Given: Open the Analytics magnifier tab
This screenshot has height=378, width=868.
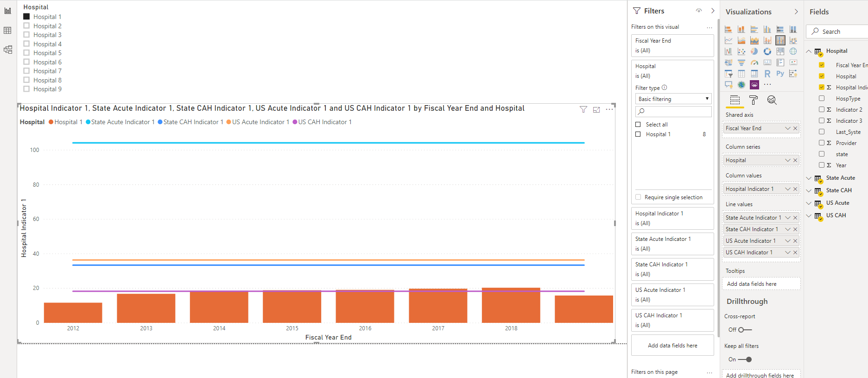Looking at the screenshot, I should [772, 100].
